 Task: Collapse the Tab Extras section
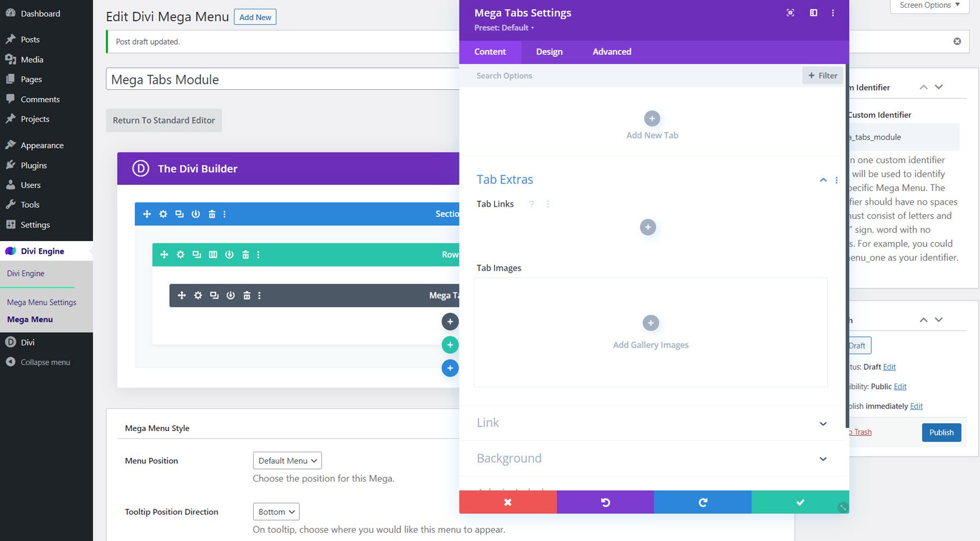click(x=823, y=180)
